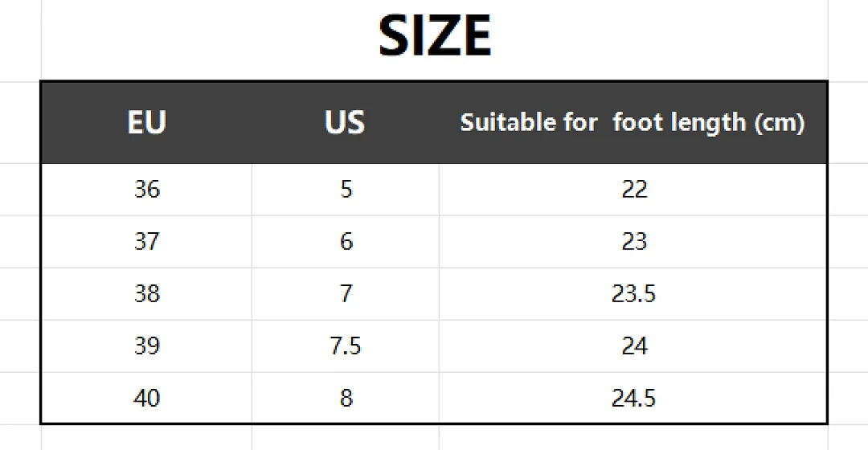The image size is (868, 450).
Task: Select the cell with EU size 39
Action: tap(147, 346)
